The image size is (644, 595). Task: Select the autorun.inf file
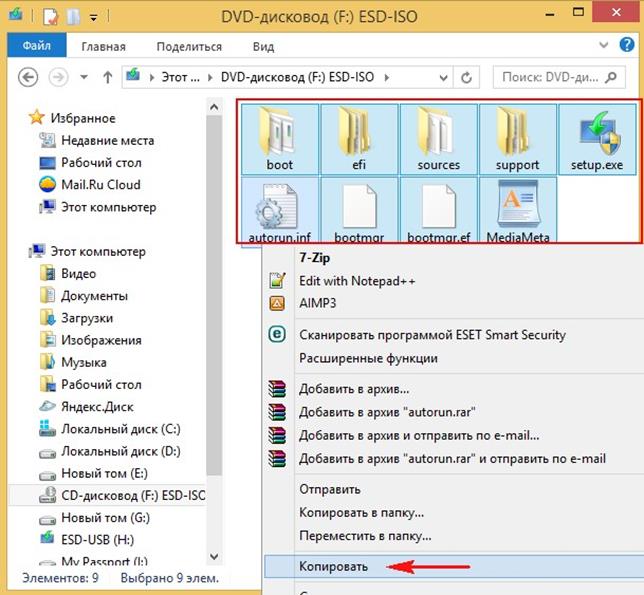[280, 210]
